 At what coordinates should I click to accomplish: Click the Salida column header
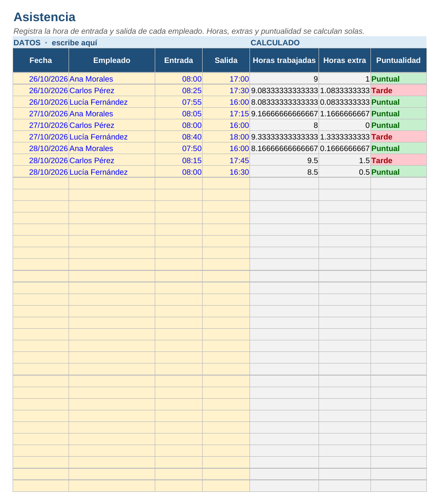pos(226,60)
